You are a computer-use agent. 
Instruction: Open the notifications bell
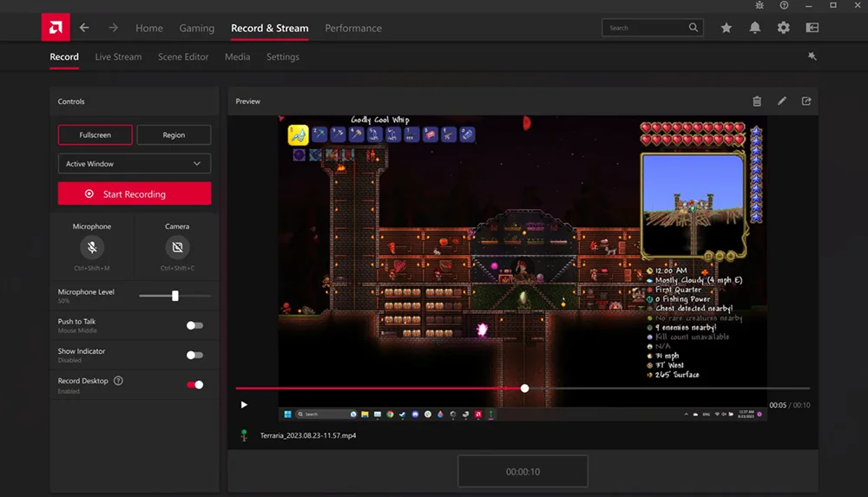[x=754, y=28]
